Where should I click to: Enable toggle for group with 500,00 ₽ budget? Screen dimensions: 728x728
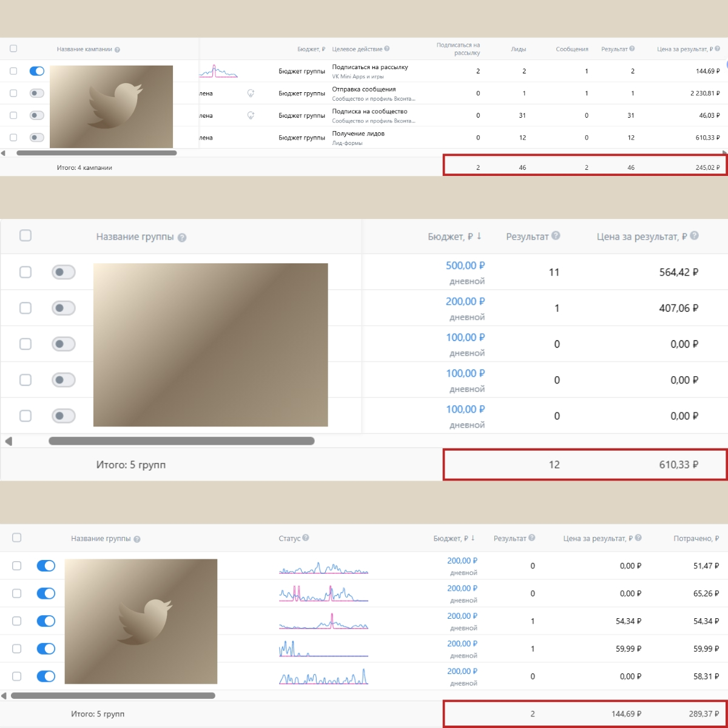(64, 272)
